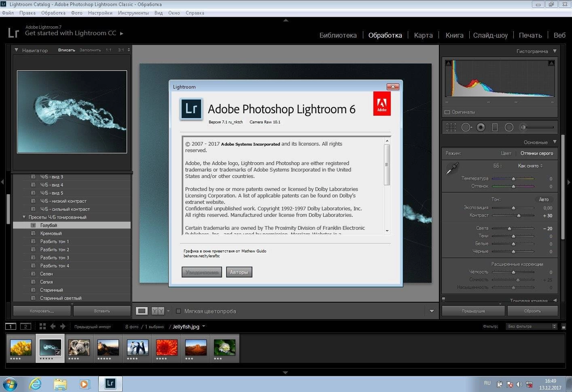
Task: Toggle highlight clipping indicator in histogram
Action: [x=551, y=63]
